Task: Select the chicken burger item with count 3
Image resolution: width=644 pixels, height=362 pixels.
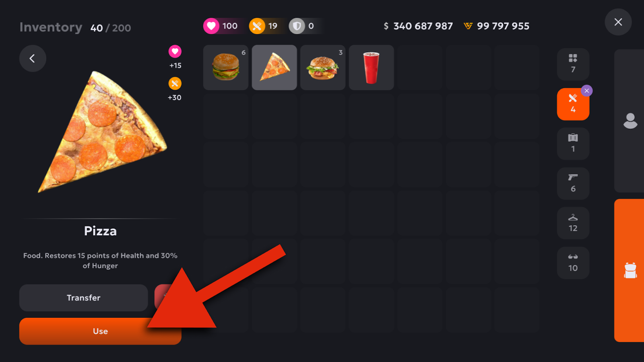Action: pos(323,68)
